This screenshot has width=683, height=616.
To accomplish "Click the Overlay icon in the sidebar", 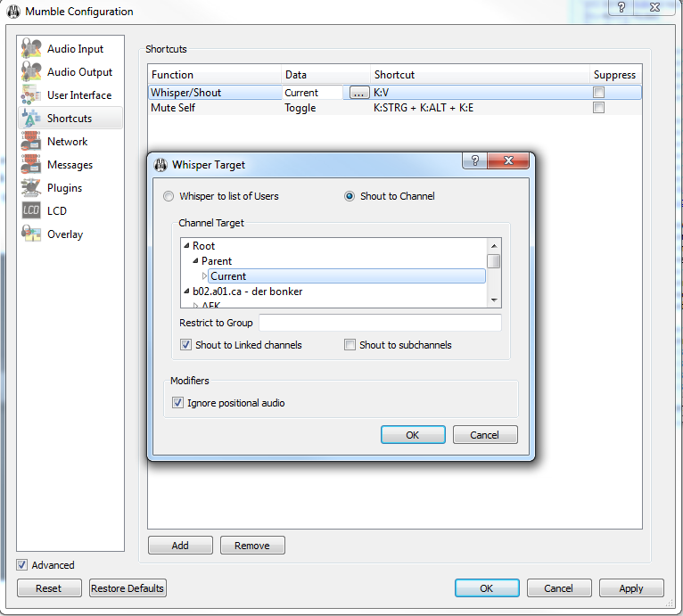I will (31, 234).
